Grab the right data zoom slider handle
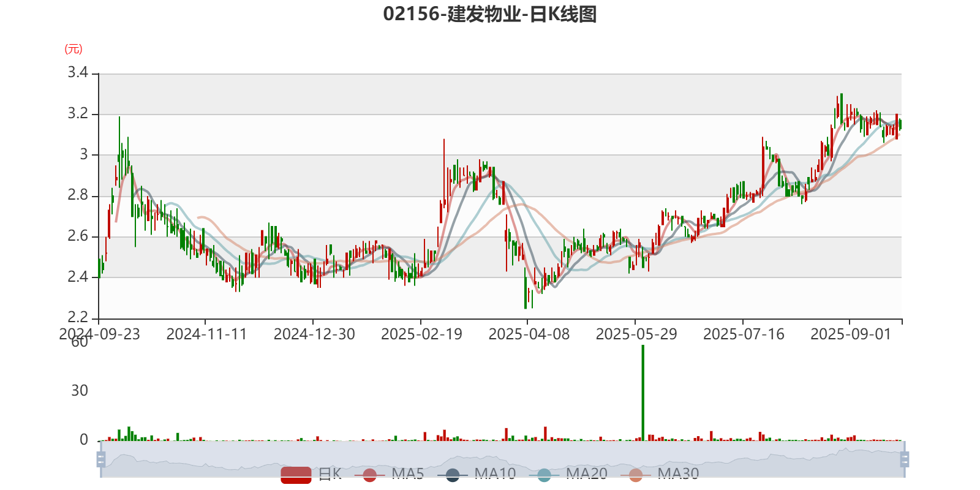Screen dimensions: 980x490 (904, 459)
